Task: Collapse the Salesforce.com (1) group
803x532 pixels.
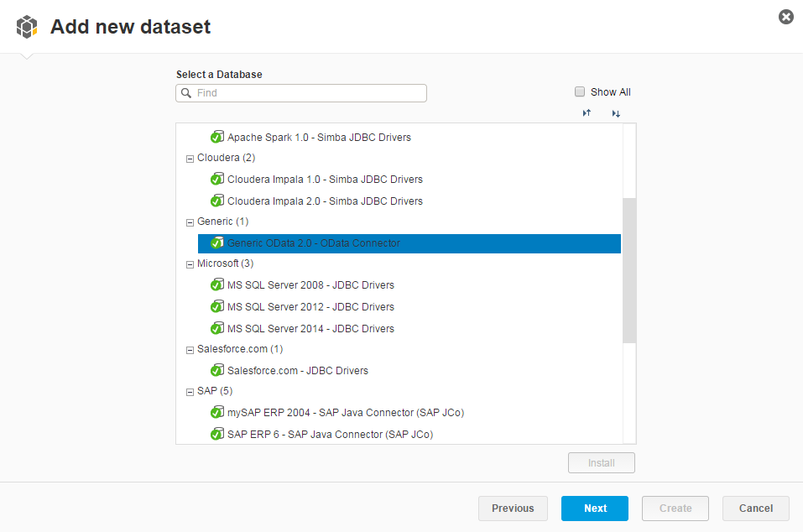Action: pos(190,350)
